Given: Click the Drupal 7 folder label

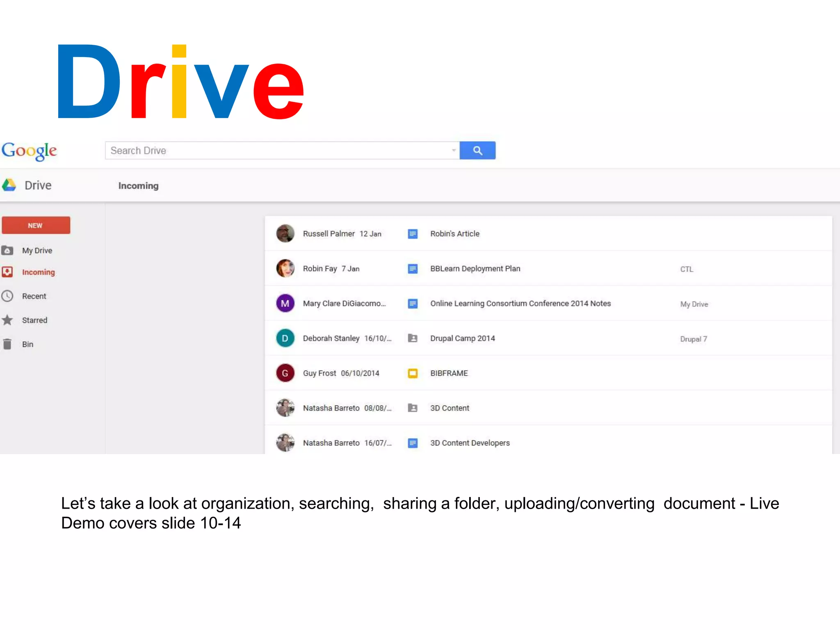Looking at the screenshot, I should tap(694, 339).
